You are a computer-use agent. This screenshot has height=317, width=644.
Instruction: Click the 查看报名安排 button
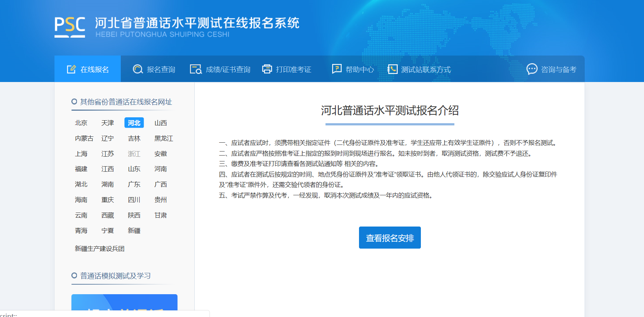pos(390,238)
